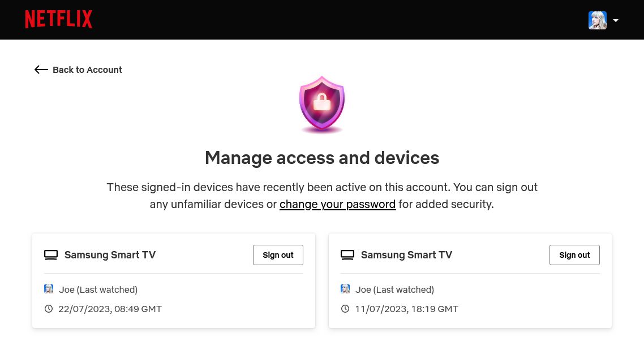Open the change your password link
644x359 pixels.
pos(337,204)
